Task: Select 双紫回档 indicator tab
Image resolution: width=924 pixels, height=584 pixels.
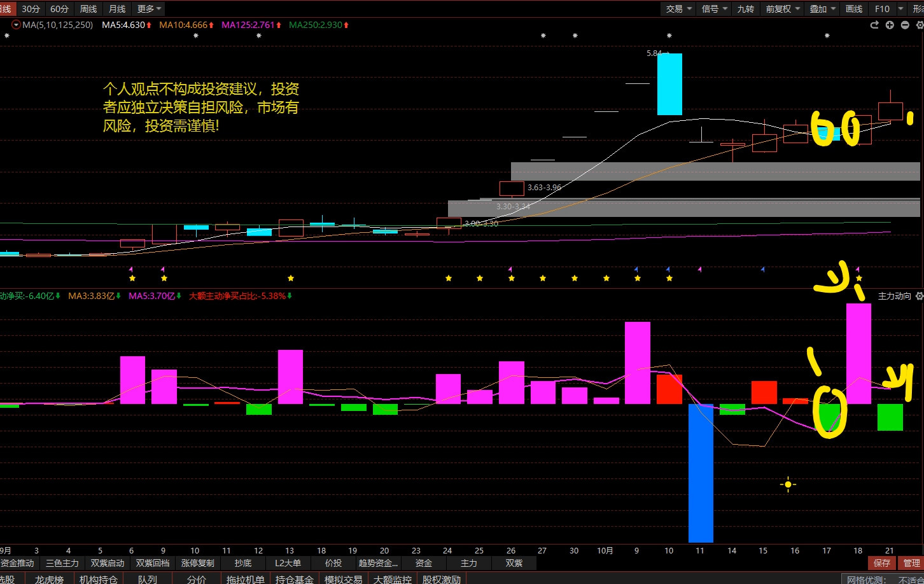Action: [x=153, y=563]
